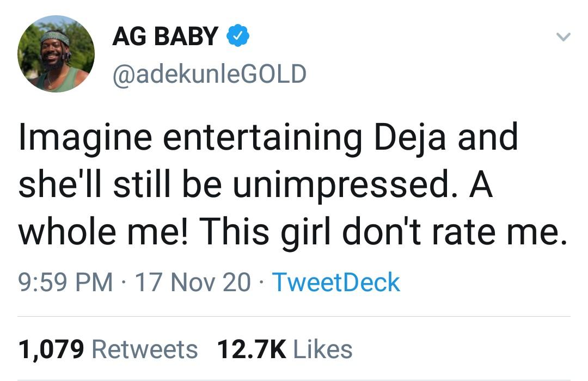
Task: Open the AG BABY profile picture
Action: tap(56, 54)
